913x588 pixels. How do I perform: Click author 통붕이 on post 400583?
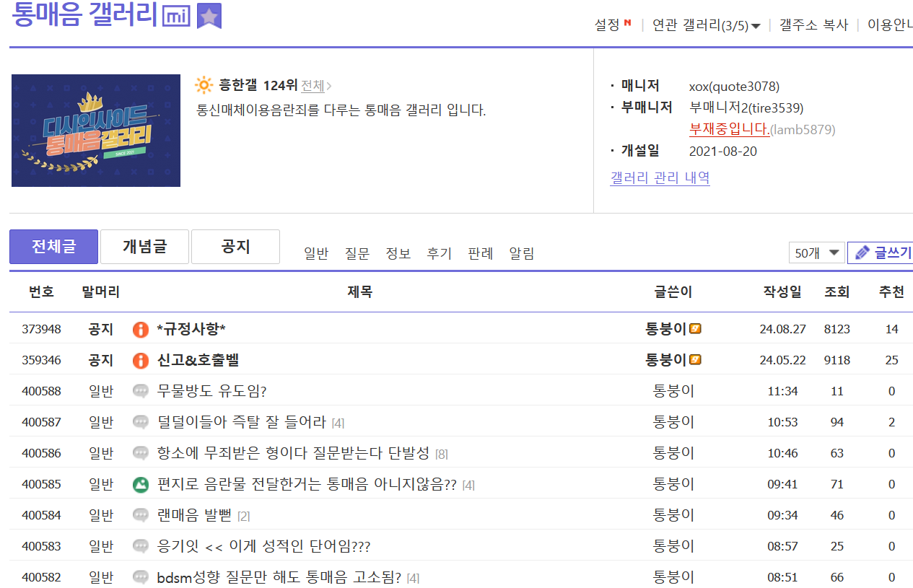tap(673, 546)
